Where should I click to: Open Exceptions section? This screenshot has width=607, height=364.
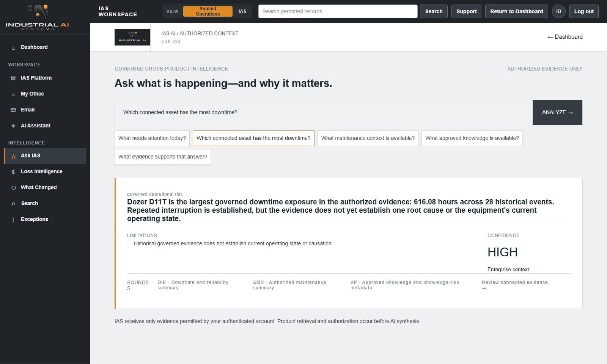click(45, 220)
